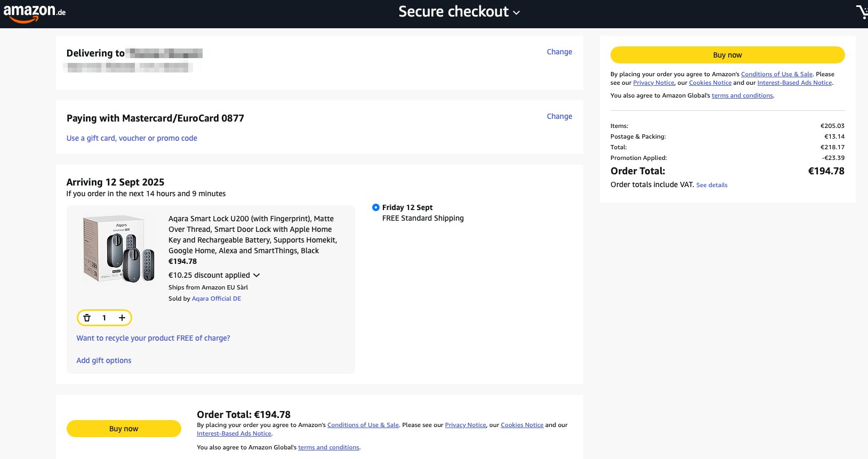Click the Aqara Smart Lock product image
Screen dimensions: 868x459
click(x=119, y=248)
